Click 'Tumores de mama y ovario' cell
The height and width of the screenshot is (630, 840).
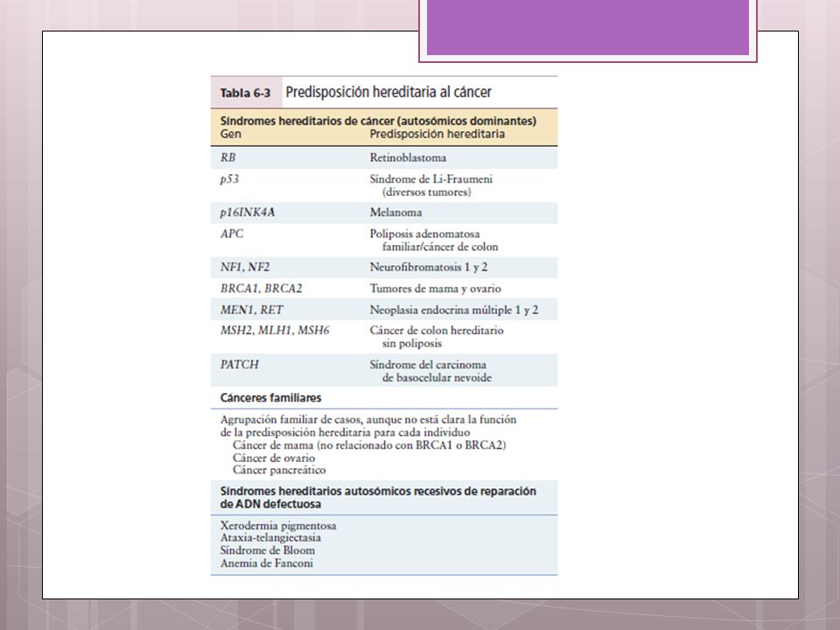click(436, 289)
